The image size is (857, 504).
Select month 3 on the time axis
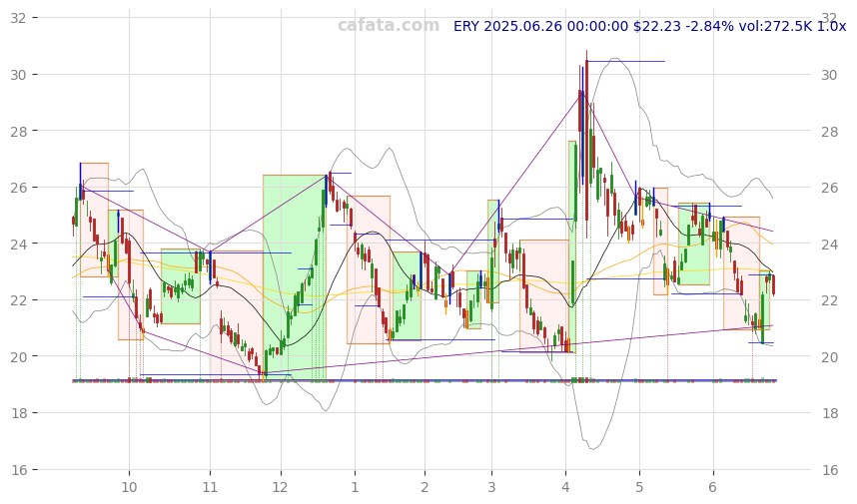491,487
